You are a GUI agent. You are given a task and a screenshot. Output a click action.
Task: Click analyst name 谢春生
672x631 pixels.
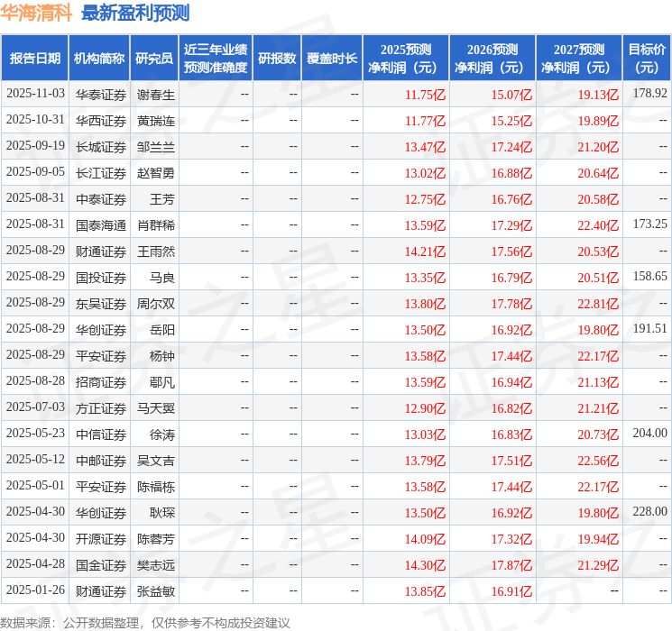(x=155, y=94)
